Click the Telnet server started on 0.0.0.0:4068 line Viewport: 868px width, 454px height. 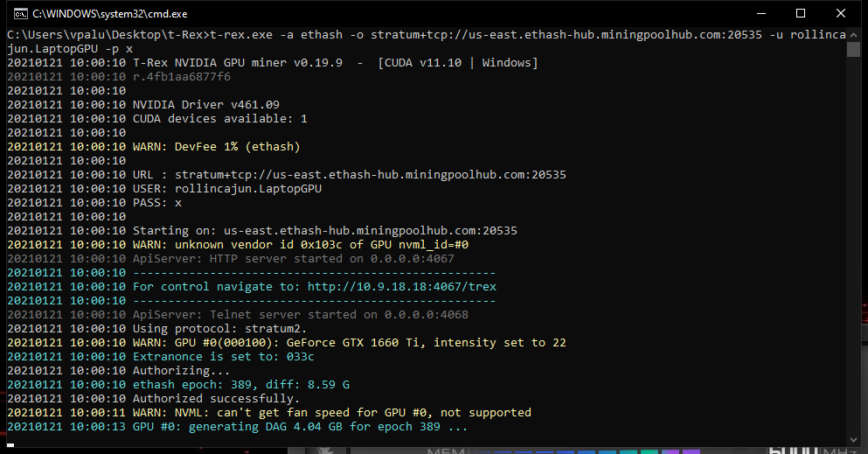point(238,315)
